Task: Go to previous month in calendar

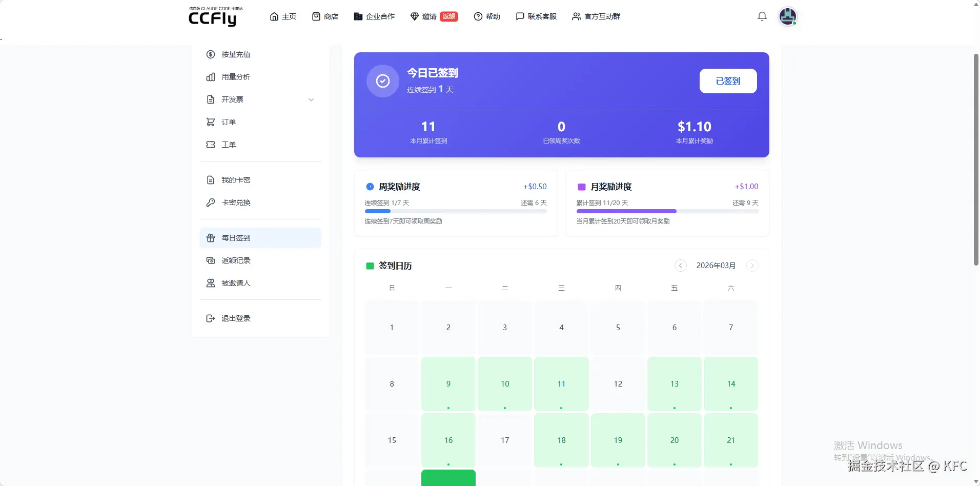Action: click(680, 266)
